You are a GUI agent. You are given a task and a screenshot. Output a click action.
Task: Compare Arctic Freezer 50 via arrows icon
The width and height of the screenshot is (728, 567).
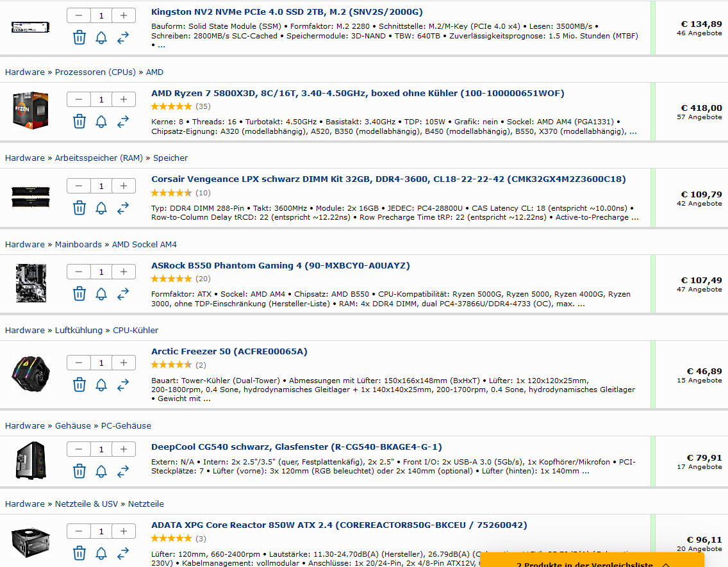123,384
